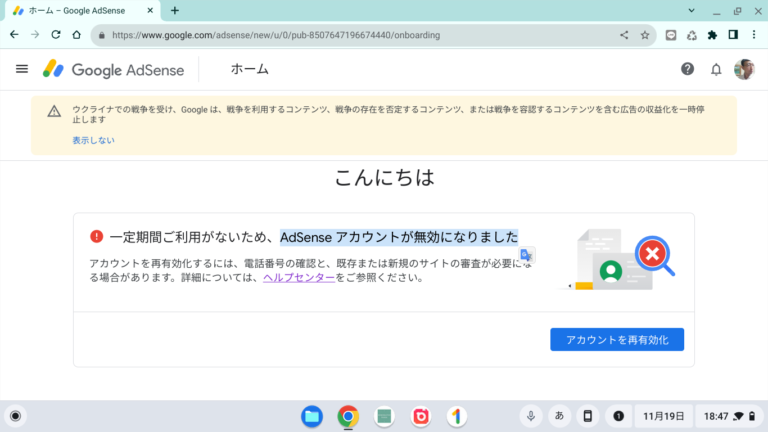This screenshot has height=432, width=768.
Task: Open the Google One app in shelf
Action: (x=457, y=416)
